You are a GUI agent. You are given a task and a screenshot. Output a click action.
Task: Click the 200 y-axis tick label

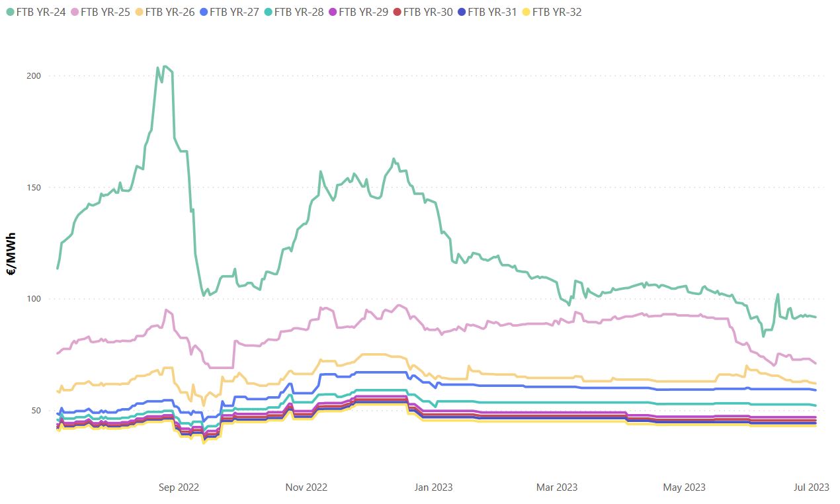coord(34,75)
